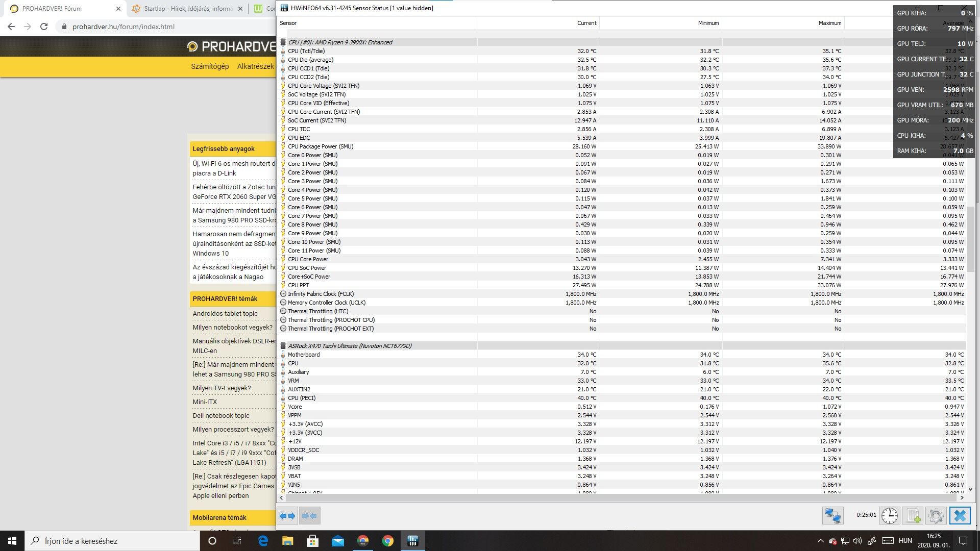Open the Alkatrészek menu on Prohardver
Image resolution: width=980 pixels, height=551 pixels.
pos(255,66)
